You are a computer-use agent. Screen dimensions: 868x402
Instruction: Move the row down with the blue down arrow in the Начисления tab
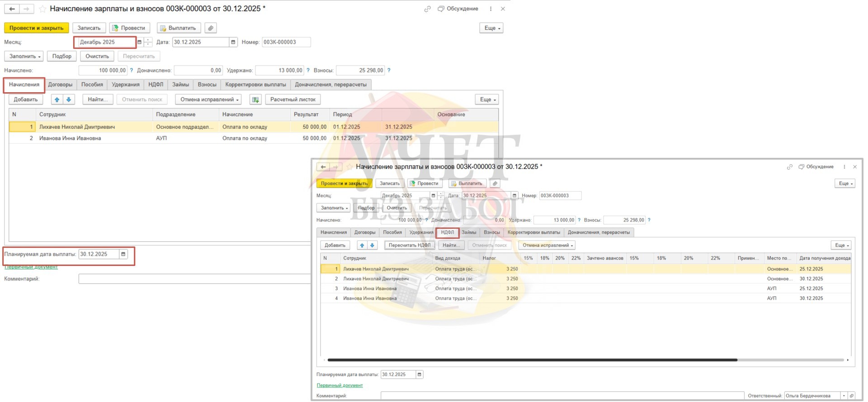69,99
